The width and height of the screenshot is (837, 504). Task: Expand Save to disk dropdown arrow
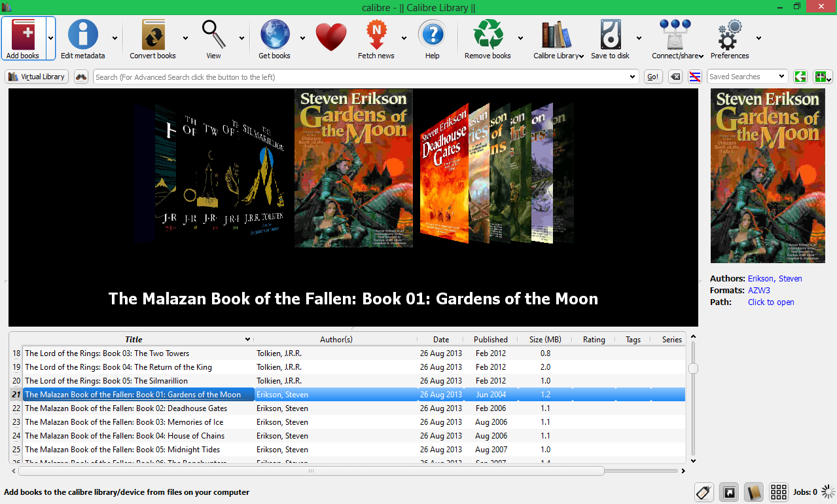click(638, 38)
